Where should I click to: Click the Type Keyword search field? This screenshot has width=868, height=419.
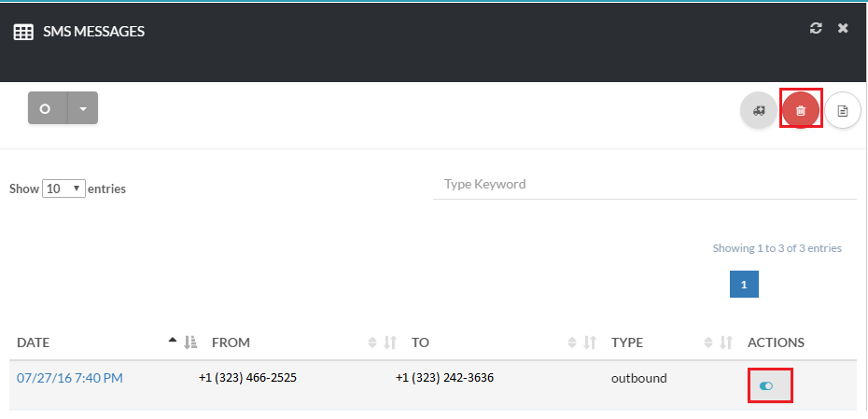pyautogui.click(x=644, y=185)
